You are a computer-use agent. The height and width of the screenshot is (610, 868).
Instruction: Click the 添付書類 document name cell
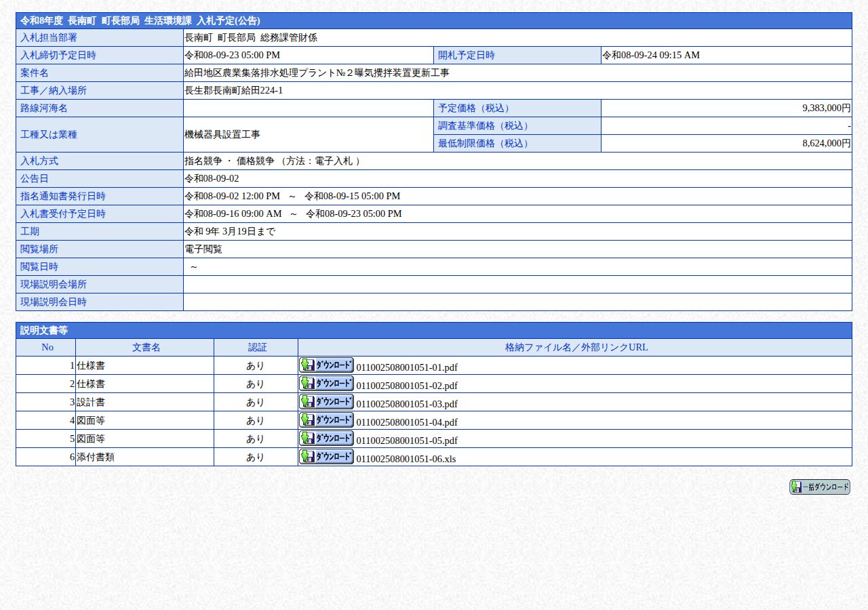tap(144, 457)
